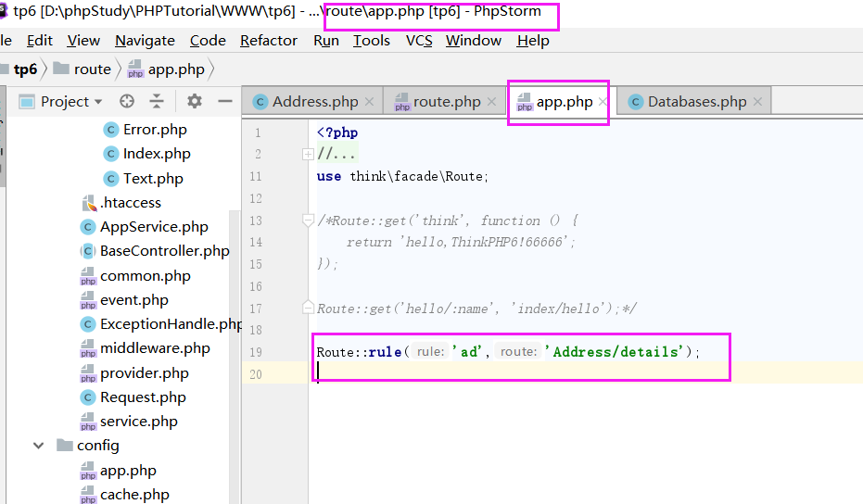The image size is (863, 504).
Task: Select BaseController.php in project tree
Action: (164, 251)
